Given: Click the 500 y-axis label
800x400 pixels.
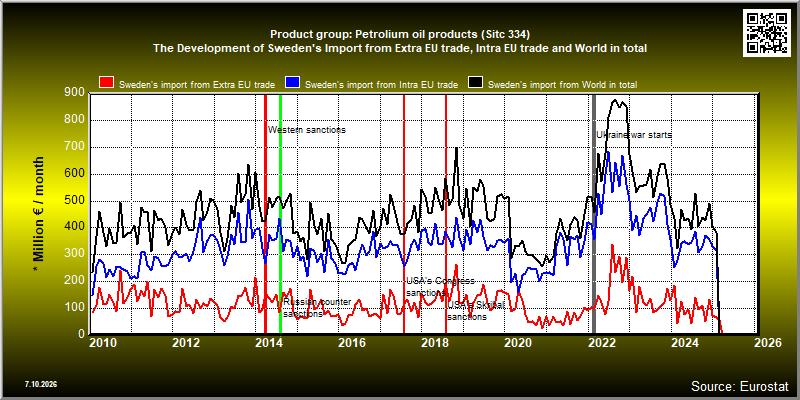Looking at the screenshot, I should 74,201.
